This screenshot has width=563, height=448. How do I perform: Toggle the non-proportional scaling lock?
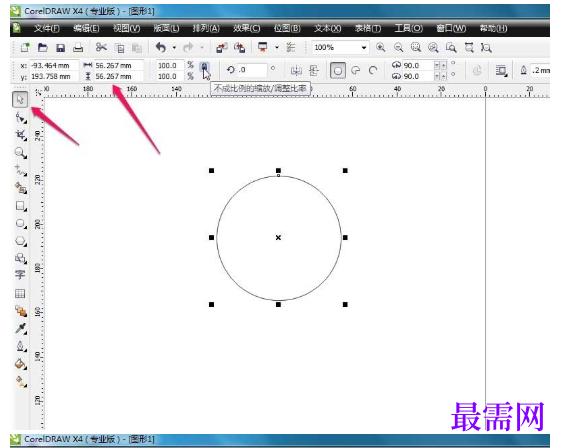(204, 67)
